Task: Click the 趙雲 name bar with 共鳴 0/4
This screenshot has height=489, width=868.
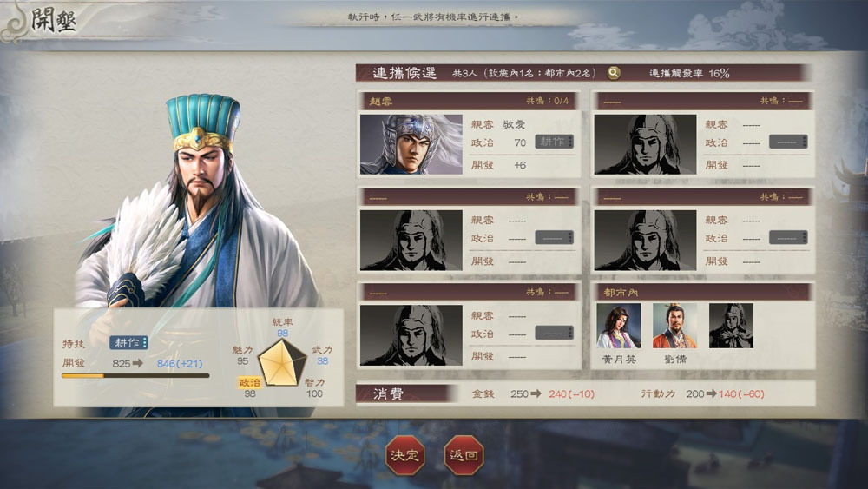Action: [469, 101]
